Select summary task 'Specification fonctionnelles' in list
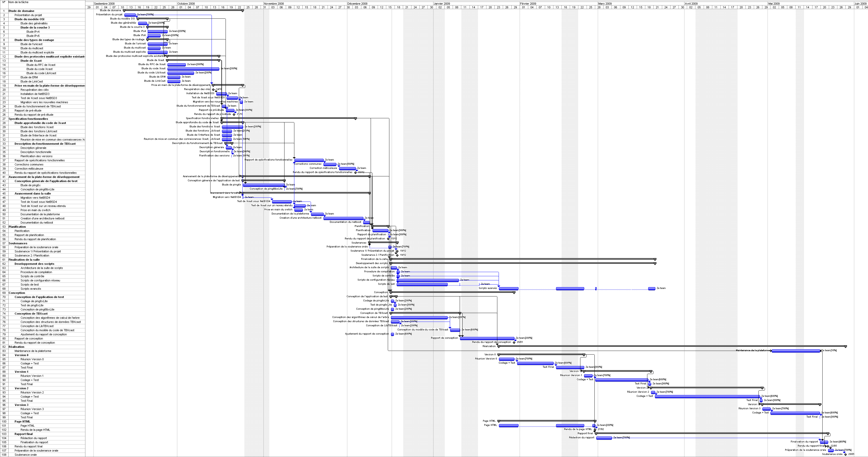This screenshot has width=868, height=457. [28, 119]
